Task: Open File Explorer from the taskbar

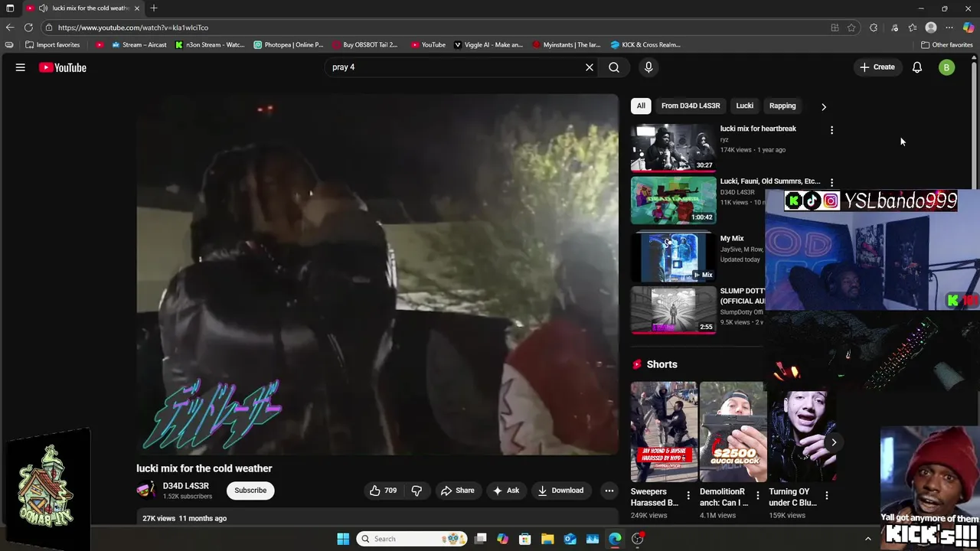Action: click(547, 539)
